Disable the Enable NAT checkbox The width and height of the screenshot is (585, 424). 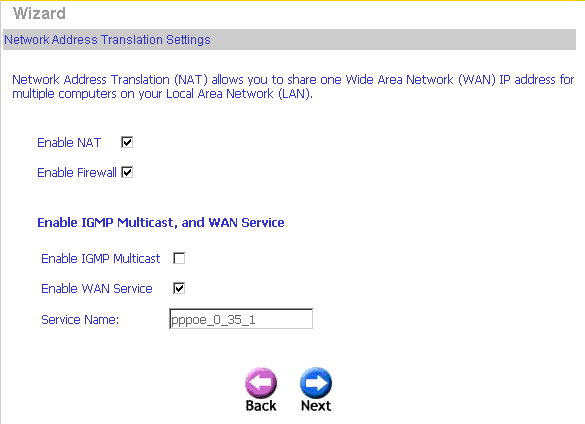[x=127, y=142]
